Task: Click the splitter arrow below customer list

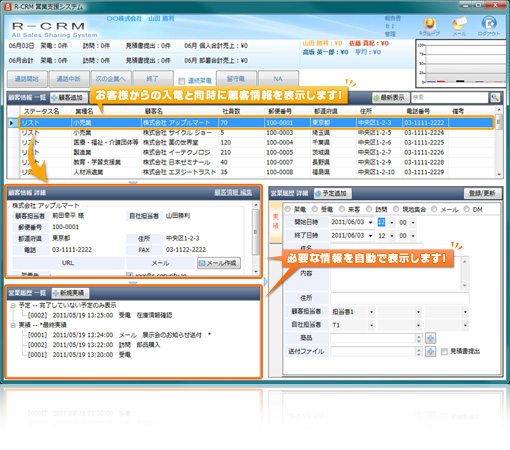Action: pos(133,183)
